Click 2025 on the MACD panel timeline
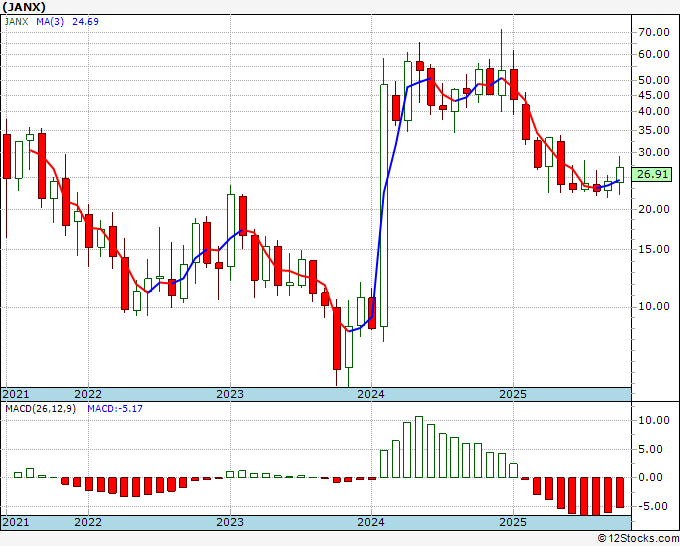 (513, 523)
